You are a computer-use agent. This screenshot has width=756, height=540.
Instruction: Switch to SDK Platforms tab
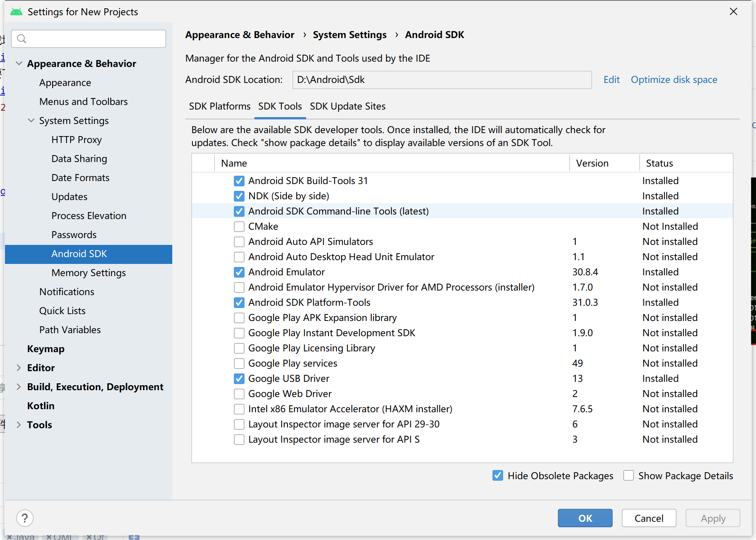point(220,106)
